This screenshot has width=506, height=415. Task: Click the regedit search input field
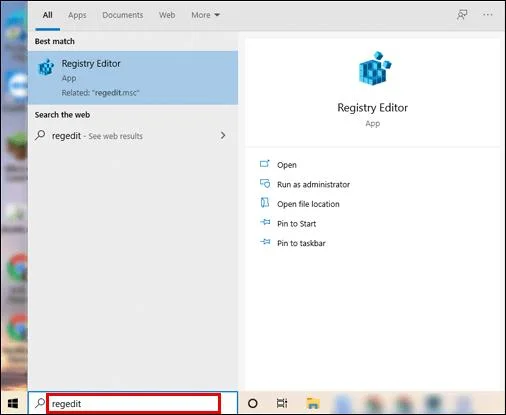(x=133, y=404)
